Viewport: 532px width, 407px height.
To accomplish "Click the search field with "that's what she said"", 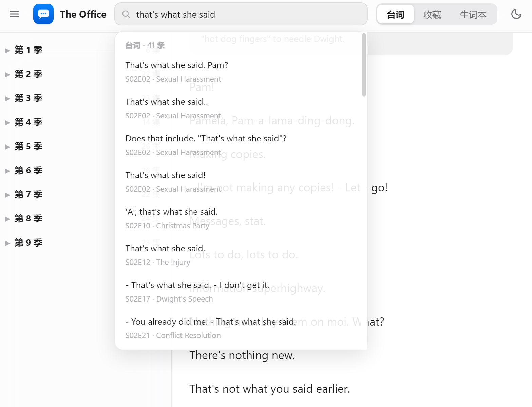I will (241, 14).
